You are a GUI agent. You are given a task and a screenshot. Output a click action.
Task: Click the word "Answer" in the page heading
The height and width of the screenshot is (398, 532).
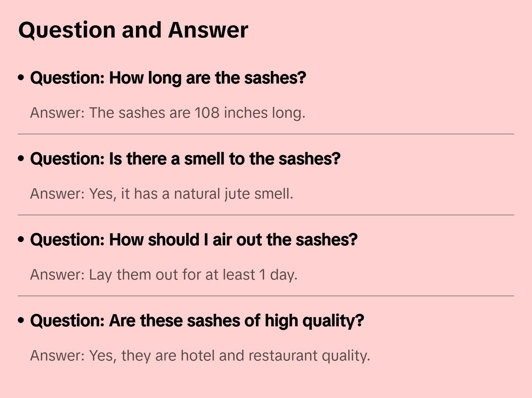click(208, 30)
